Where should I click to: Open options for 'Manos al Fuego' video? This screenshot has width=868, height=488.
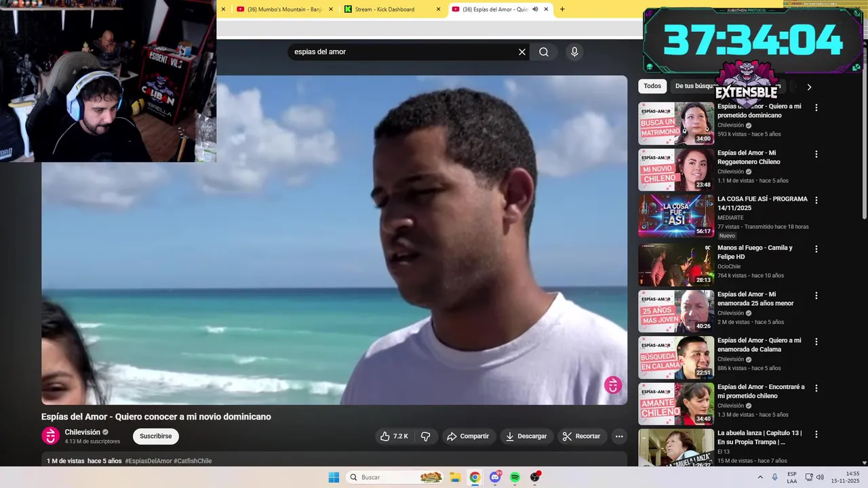(x=816, y=249)
